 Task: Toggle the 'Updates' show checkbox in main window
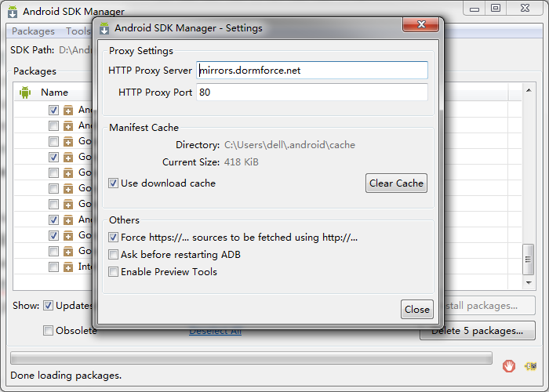point(48,306)
